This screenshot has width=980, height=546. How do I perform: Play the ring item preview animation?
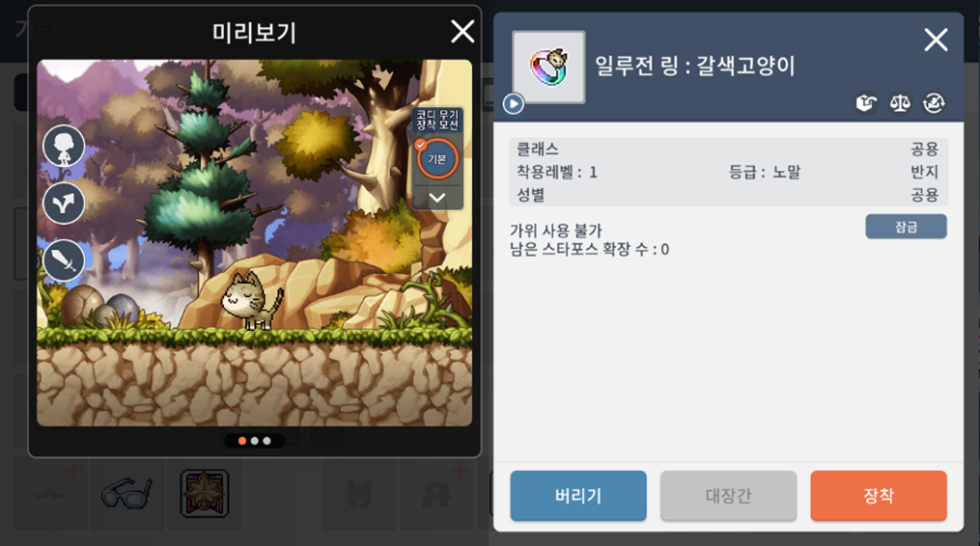click(x=513, y=104)
